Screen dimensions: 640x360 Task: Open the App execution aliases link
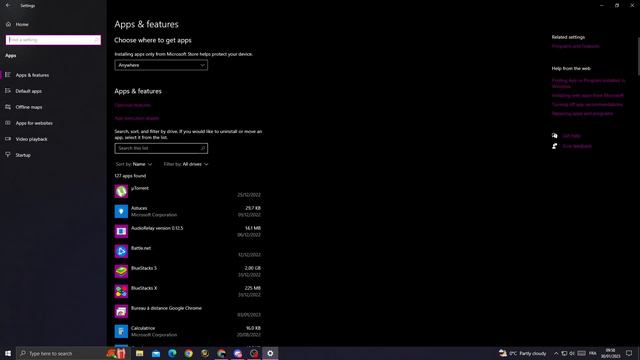click(x=137, y=118)
